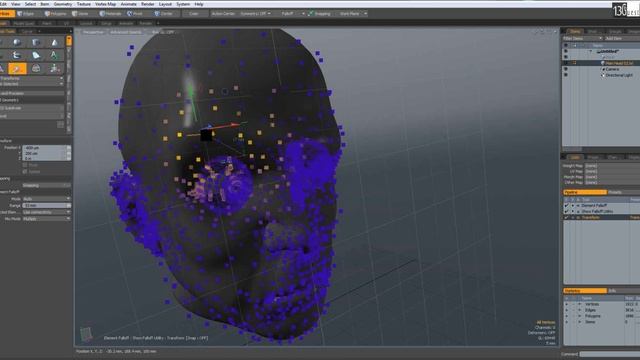Viewport: 640px width, 360px height.
Task: Toggle the Element Falloff enable checkmark
Action: (567, 206)
